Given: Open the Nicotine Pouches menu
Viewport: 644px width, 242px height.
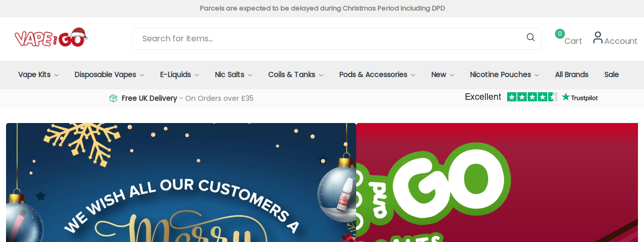Looking at the screenshot, I should 505,75.
